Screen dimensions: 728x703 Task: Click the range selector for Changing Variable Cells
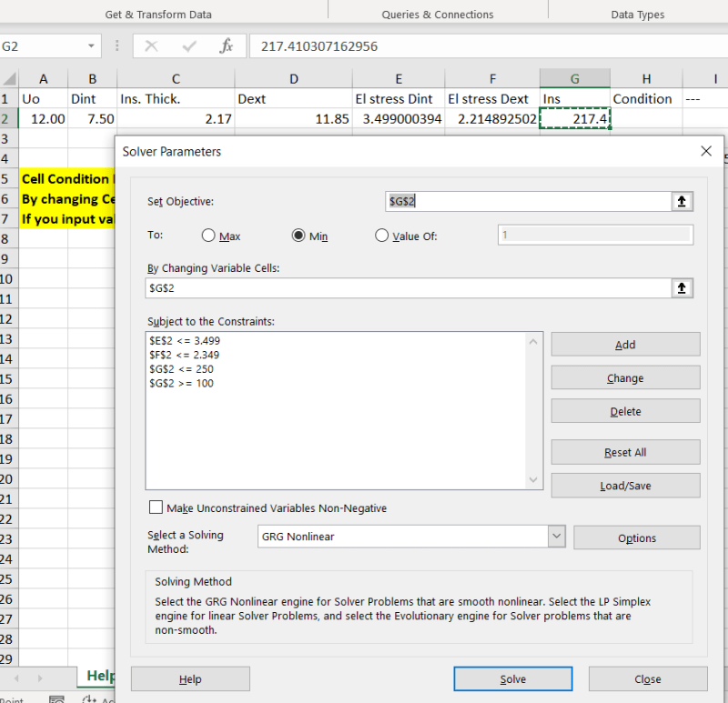coord(682,287)
